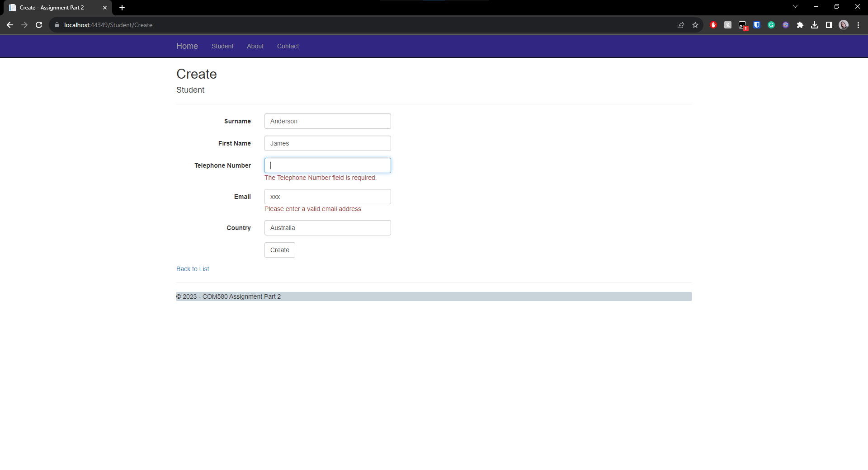Click the site security padlock icon
Screen dimensions: 868x470
coord(57,25)
